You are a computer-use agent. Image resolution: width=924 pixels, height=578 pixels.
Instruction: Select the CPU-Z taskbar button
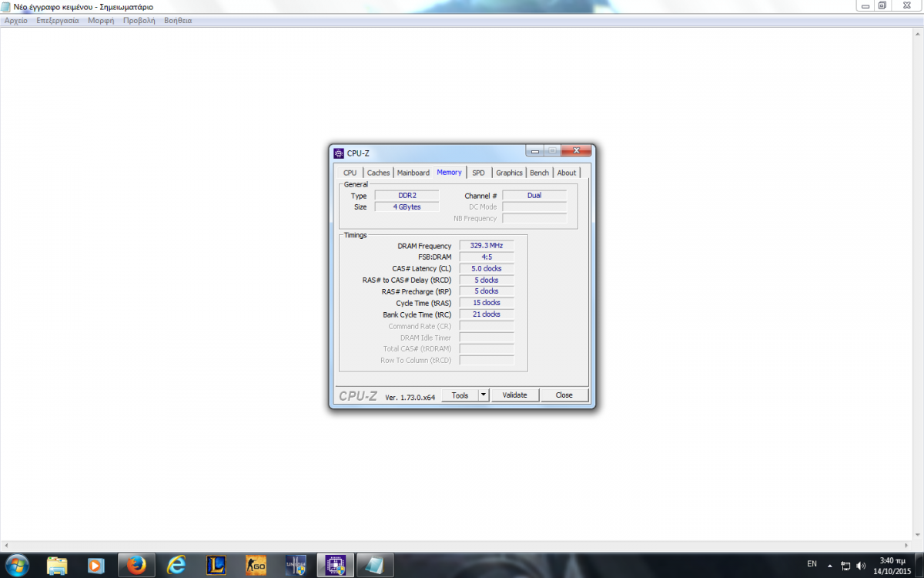pos(336,565)
